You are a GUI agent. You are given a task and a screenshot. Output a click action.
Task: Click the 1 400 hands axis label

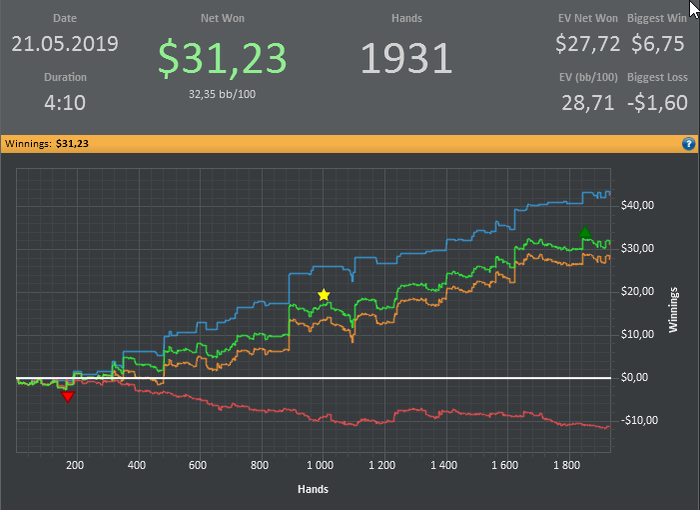(444, 465)
